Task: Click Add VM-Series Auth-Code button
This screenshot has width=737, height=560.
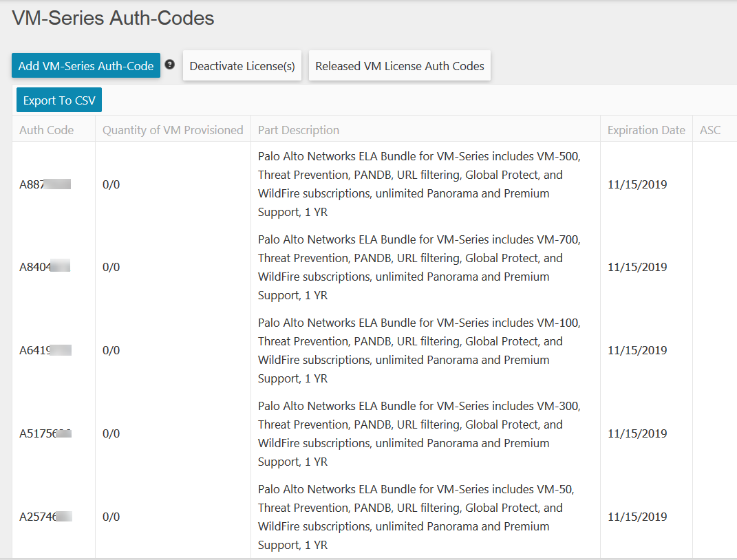Action: pyautogui.click(x=86, y=66)
